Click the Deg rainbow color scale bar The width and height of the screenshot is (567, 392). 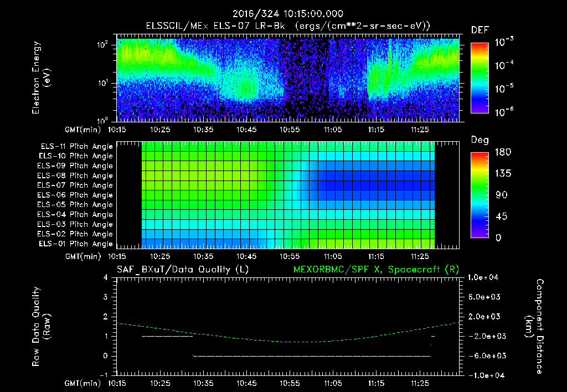pyautogui.click(x=480, y=195)
